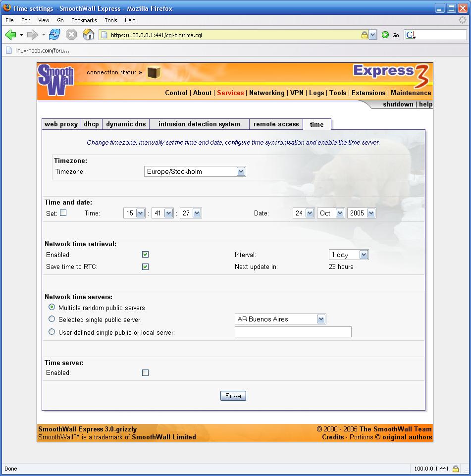Select Selected single public server option
Screen dimensions: 471x476
click(x=52, y=319)
